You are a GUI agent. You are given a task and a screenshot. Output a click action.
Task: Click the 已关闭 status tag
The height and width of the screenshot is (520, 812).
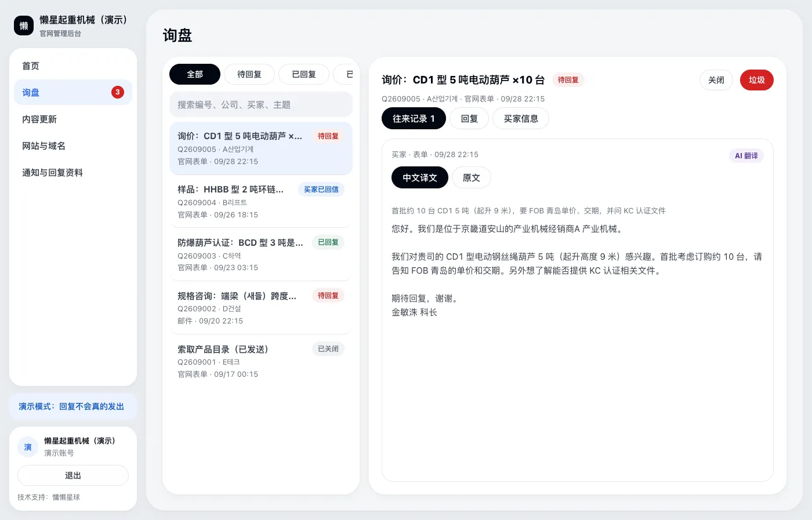click(328, 349)
